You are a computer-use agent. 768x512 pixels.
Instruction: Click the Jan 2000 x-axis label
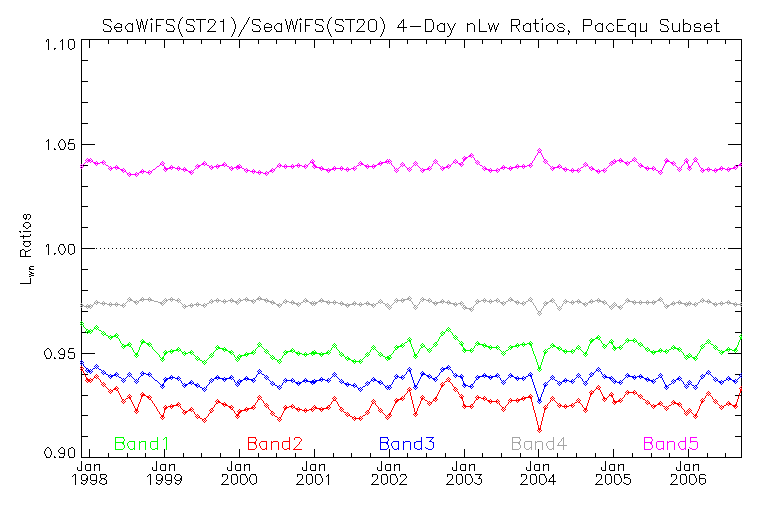[239, 473]
